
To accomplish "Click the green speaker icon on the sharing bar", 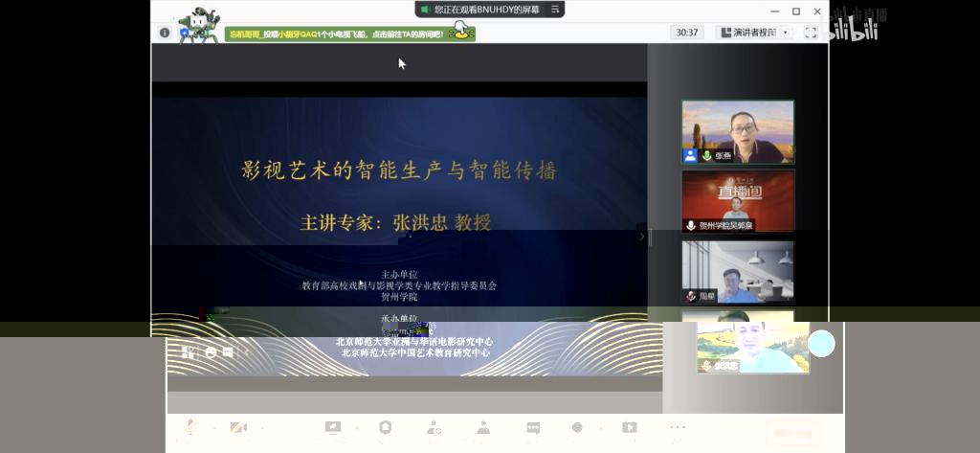I will click(425, 10).
